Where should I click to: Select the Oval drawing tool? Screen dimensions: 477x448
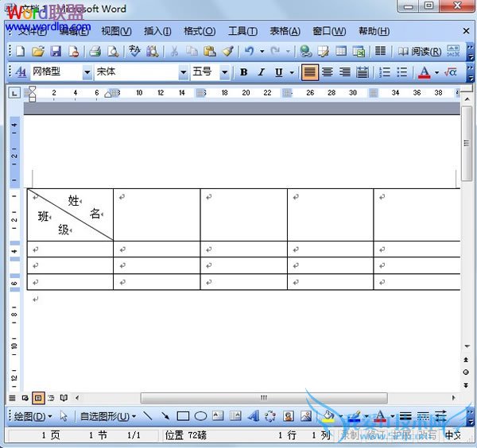tap(200, 415)
